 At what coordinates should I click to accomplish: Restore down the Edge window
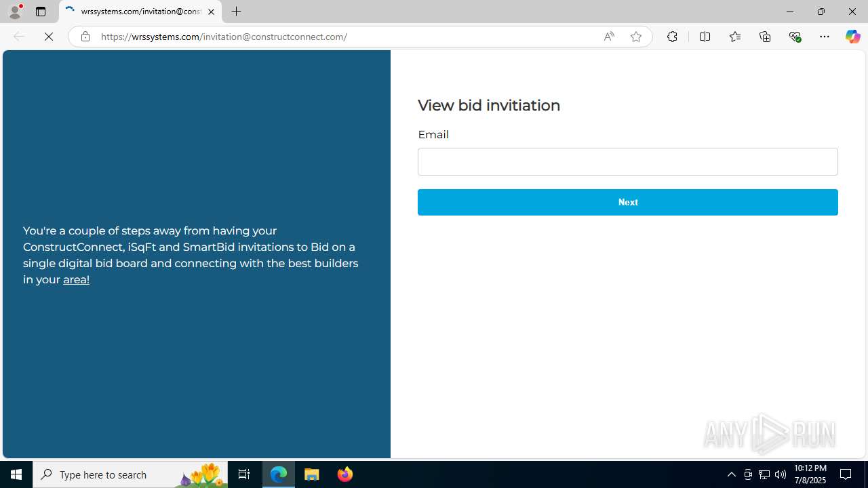click(x=821, y=12)
